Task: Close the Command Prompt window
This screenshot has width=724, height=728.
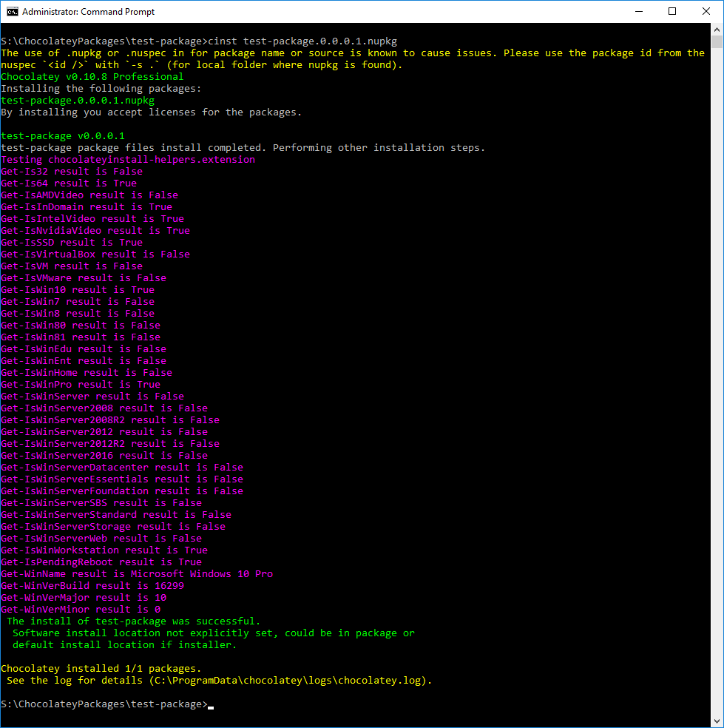Action: 706,12
